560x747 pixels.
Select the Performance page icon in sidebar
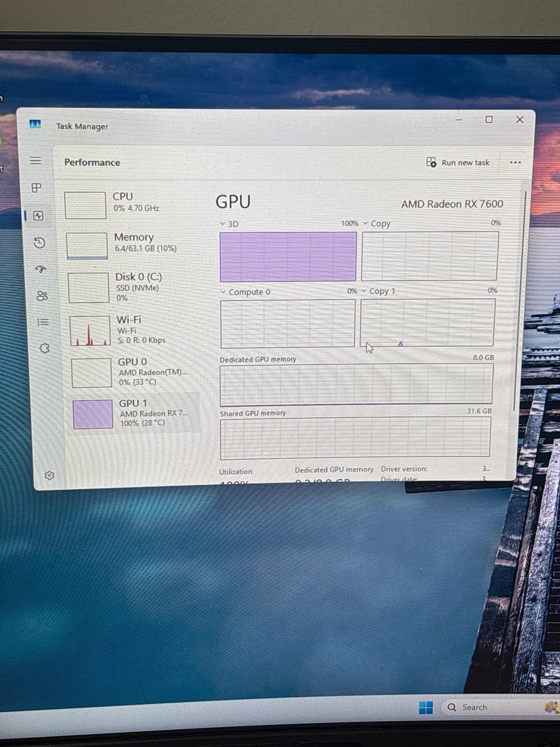point(38,215)
